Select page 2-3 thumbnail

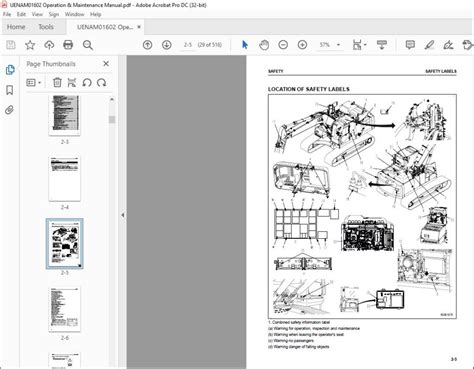point(64,115)
